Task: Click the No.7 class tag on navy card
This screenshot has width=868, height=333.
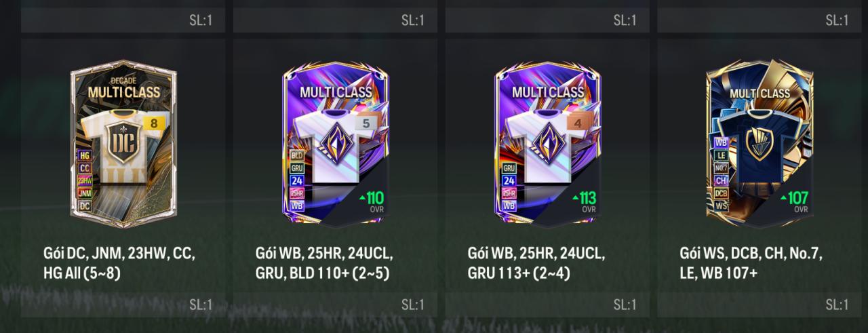Action: (x=721, y=168)
